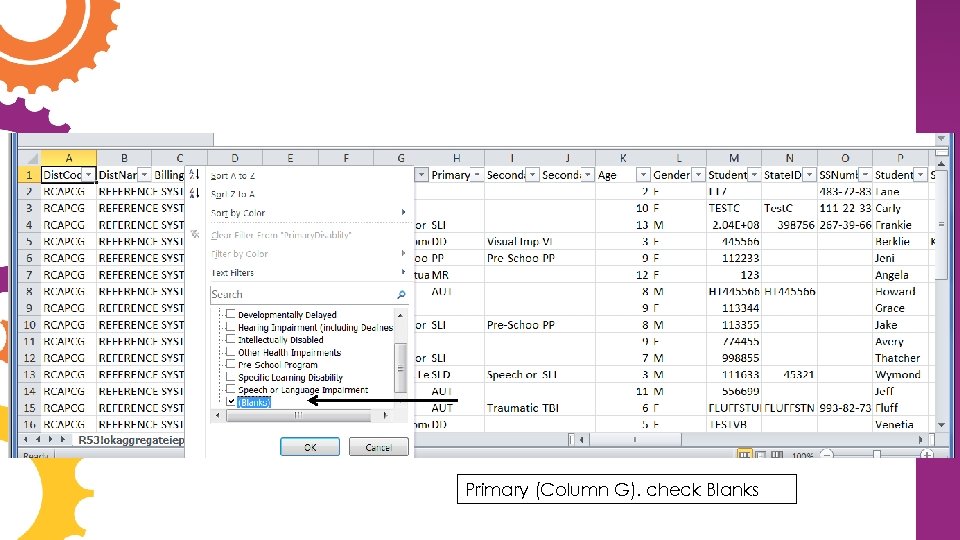Image resolution: width=960 pixels, height=540 pixels.
Task: Open the DistCode column filter dropdown
Action: [x=89, y=175]
